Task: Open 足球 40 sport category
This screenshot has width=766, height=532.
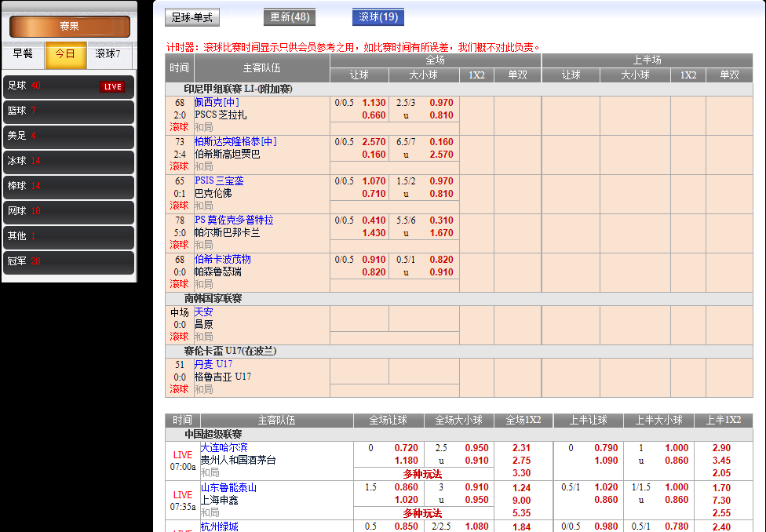Action: [68, 86]
